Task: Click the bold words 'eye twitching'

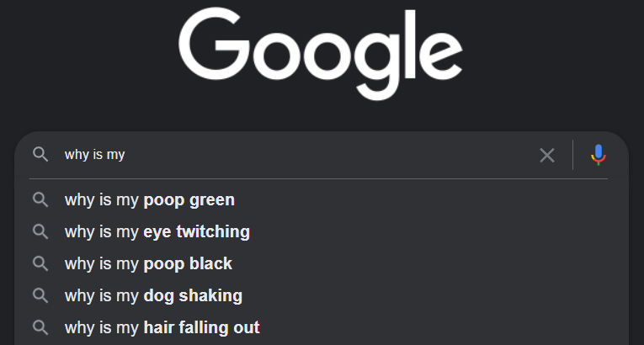Action: [x=196, y=232]
